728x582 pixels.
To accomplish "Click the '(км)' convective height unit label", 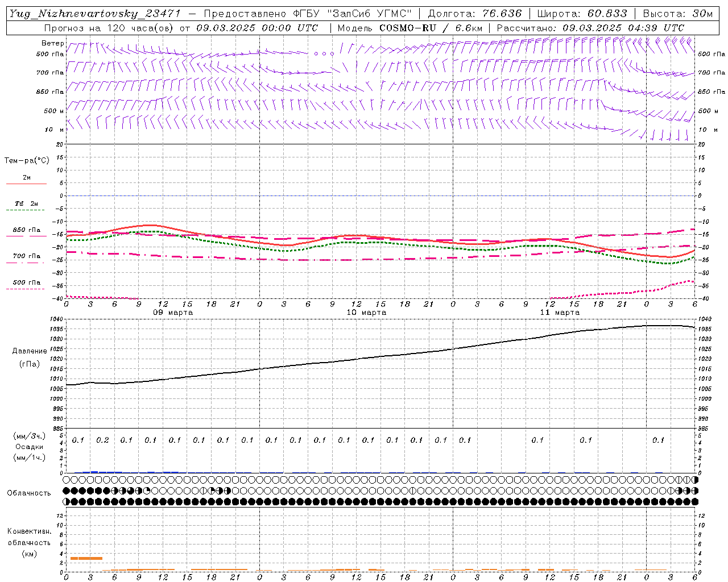I will 29,554.
